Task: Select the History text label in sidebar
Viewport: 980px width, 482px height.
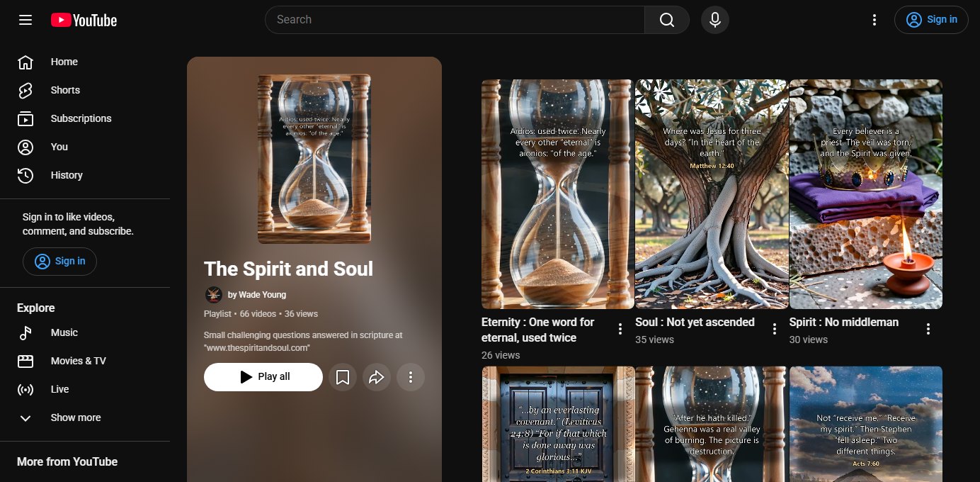Action: tap(67, 175)
